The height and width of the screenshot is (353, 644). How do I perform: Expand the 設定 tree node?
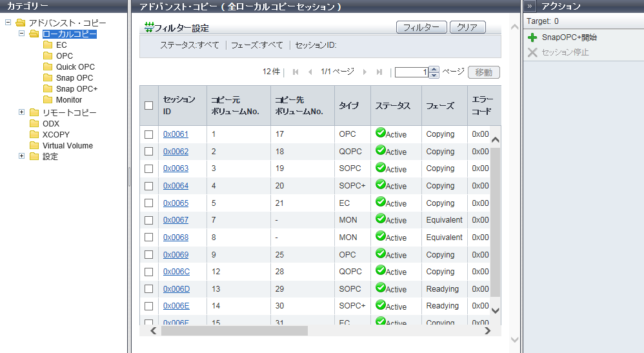point(22,156)
